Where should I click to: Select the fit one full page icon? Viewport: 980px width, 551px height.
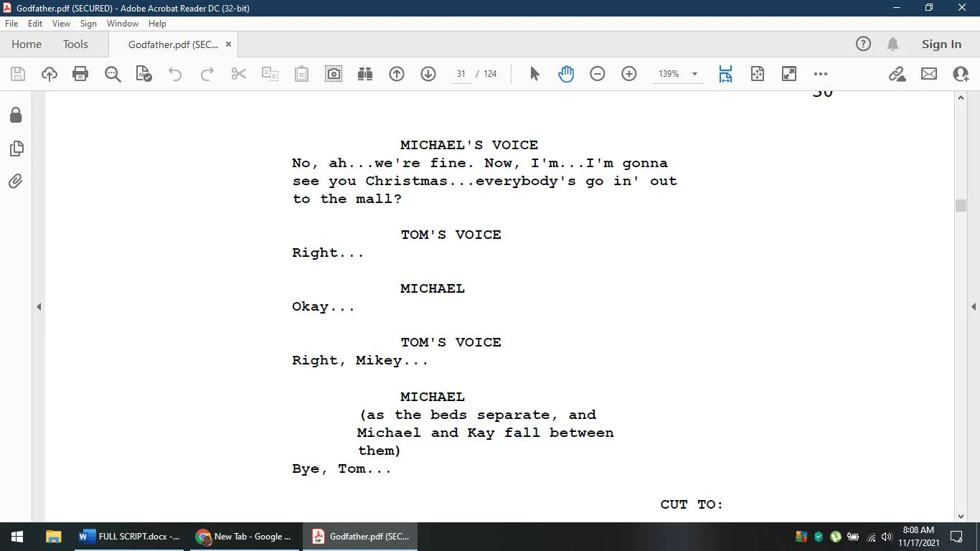pyautogui.click(x=758, y=74)
